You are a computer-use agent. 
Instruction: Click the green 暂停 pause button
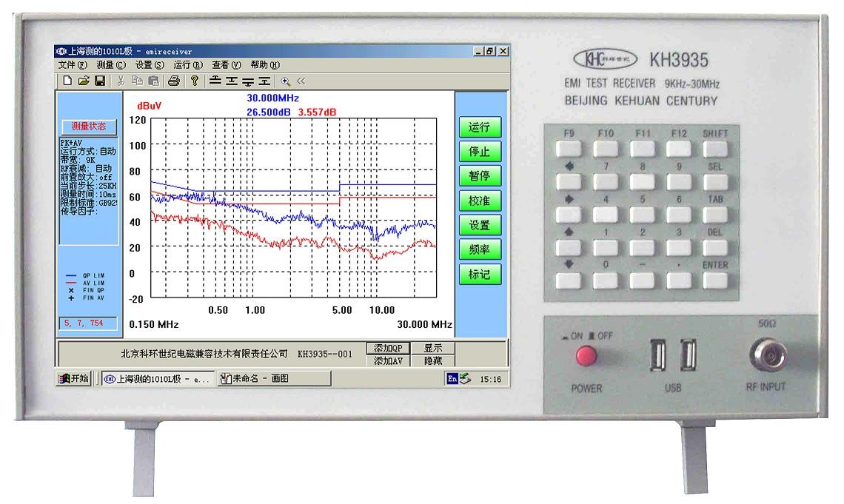[x=480, y=176]
